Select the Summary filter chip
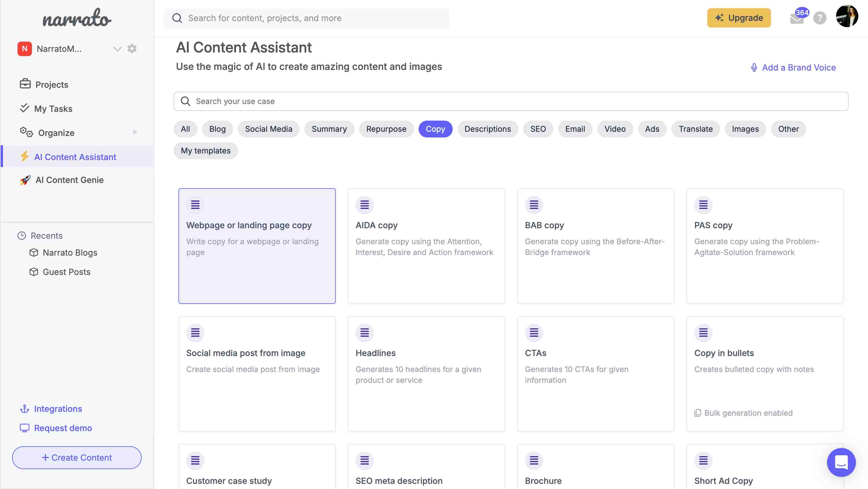Image resolution: width=868 pixels, height=489 pixels. point(329,129)
